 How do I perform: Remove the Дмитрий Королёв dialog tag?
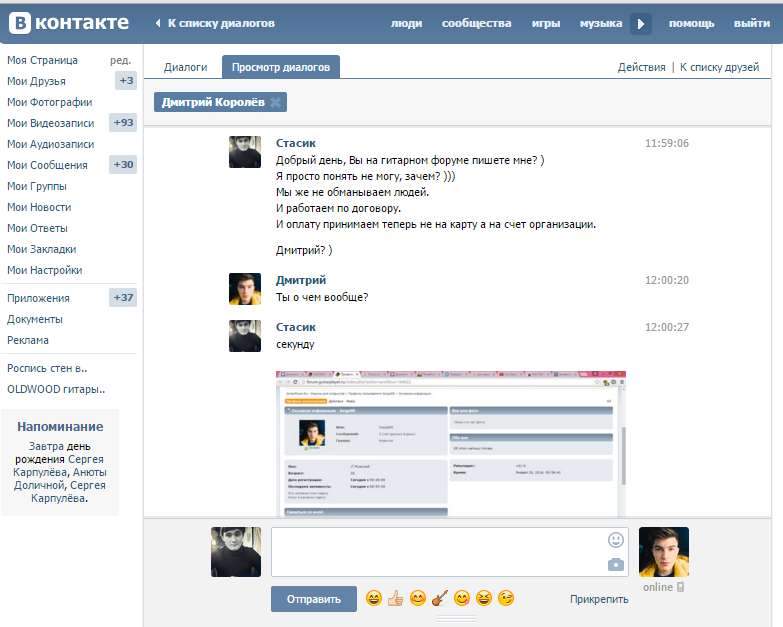tap(275, 102)
